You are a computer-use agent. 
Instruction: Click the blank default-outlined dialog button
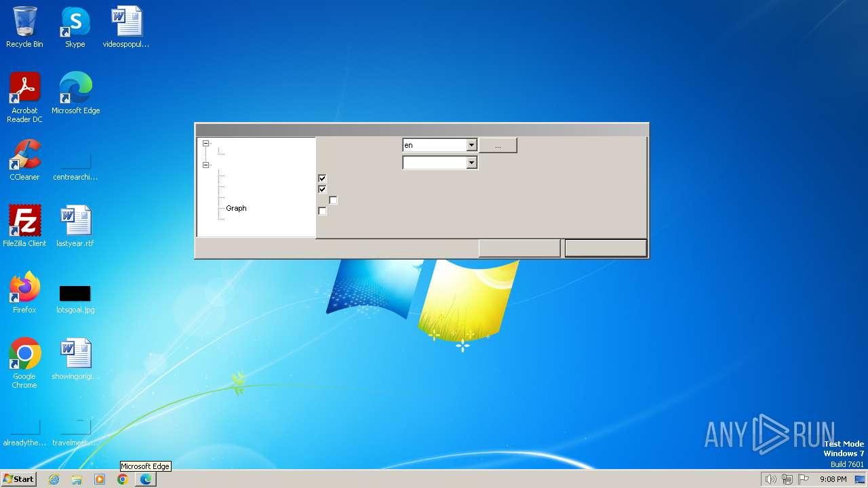(x=606, y=248)
